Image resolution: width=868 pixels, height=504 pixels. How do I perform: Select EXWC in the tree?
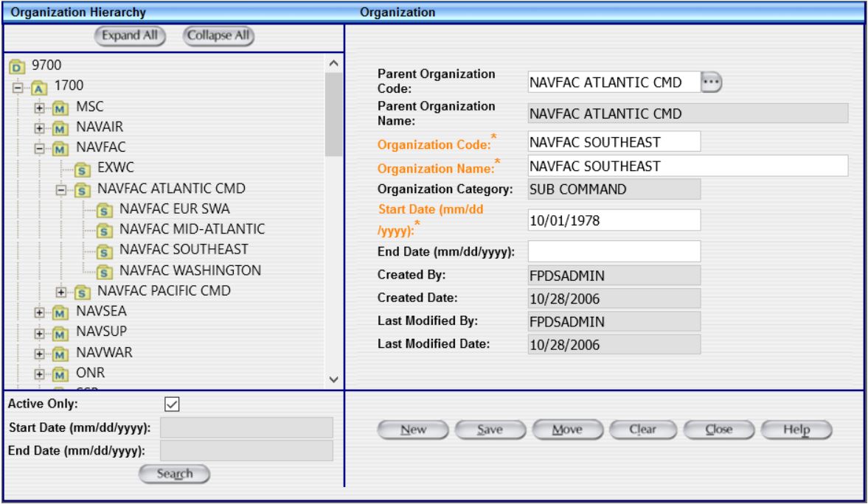click(x=116, y=167)
